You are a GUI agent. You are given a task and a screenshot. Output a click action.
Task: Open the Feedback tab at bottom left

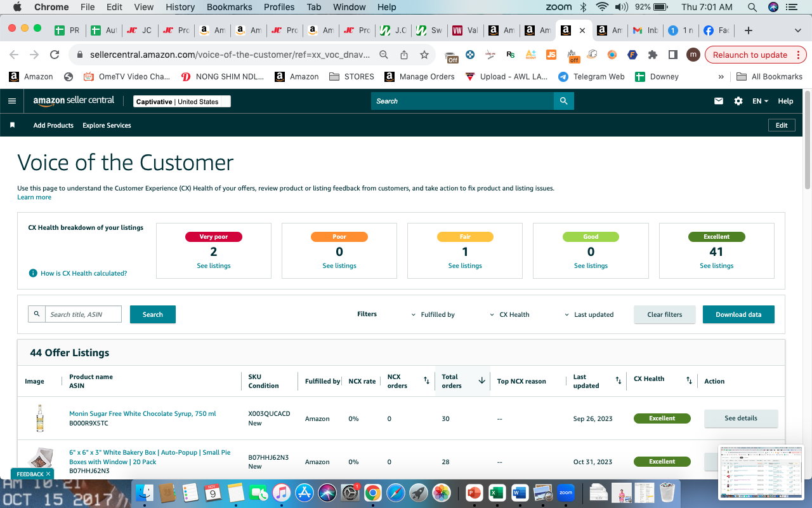tap(32, 474)
